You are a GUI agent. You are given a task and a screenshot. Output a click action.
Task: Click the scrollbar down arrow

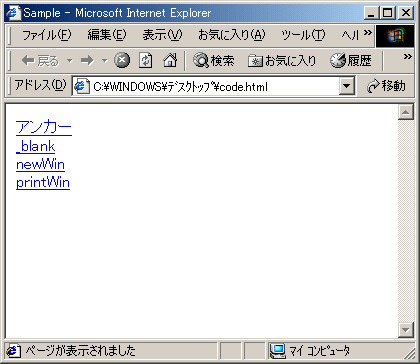tap(406, 330)
